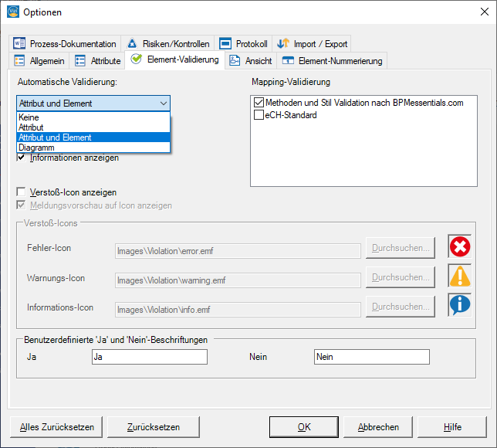This screenshot has width=497, height=448.
Task: Click the blue info bubble icon preview
Action: click(x=460, y=305)
